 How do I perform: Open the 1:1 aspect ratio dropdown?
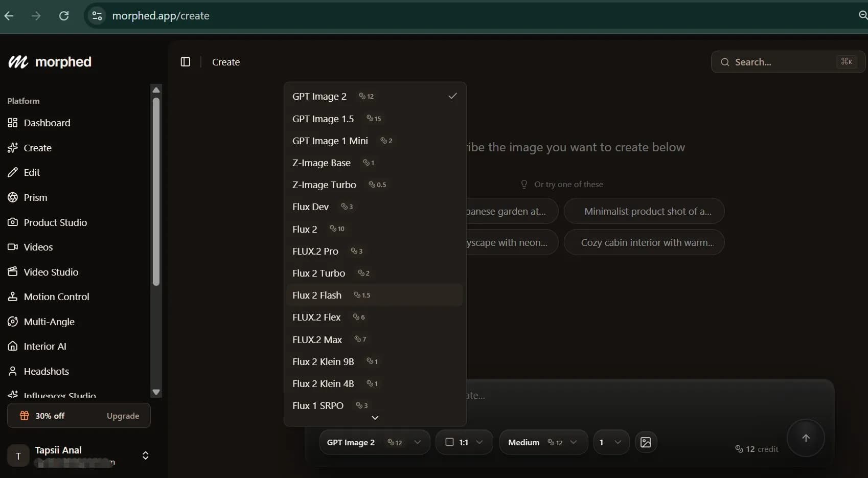pyautogui.click(x=464, y=442)
